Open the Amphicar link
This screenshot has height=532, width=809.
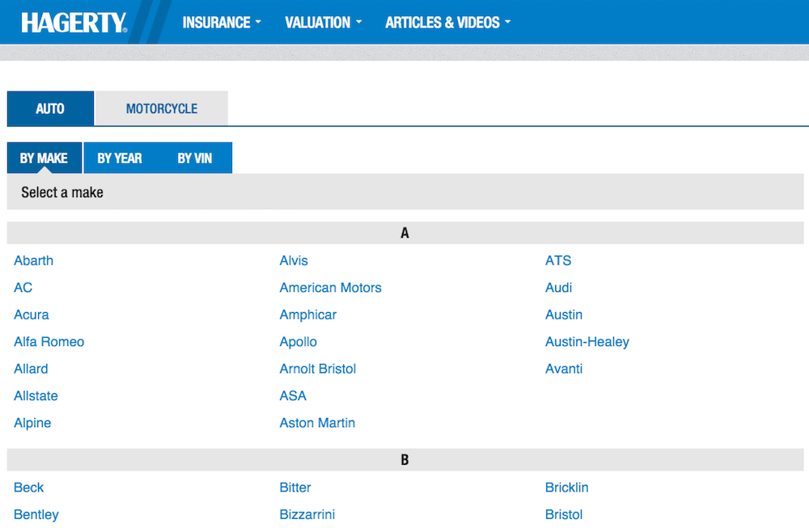(308, 315)
